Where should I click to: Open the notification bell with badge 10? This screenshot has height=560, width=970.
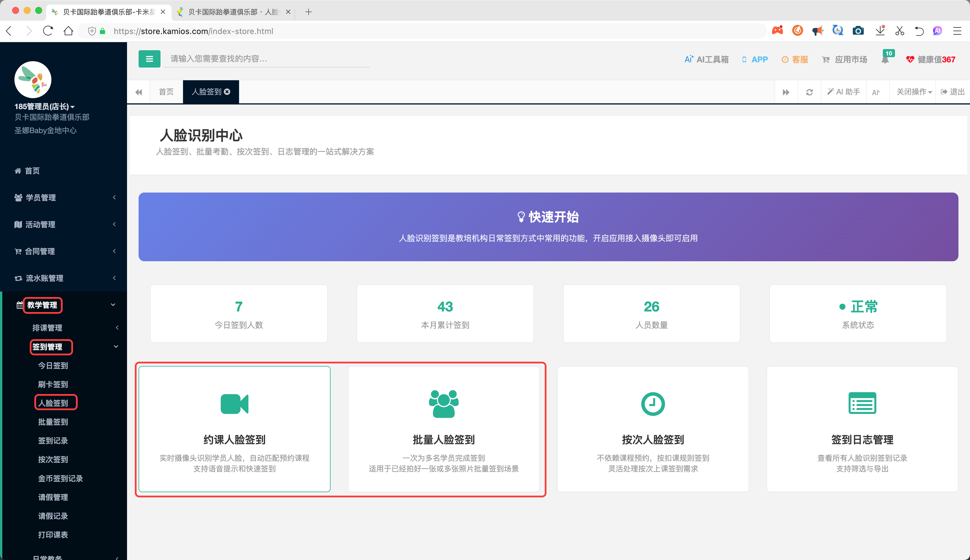[x=885, y=59]
